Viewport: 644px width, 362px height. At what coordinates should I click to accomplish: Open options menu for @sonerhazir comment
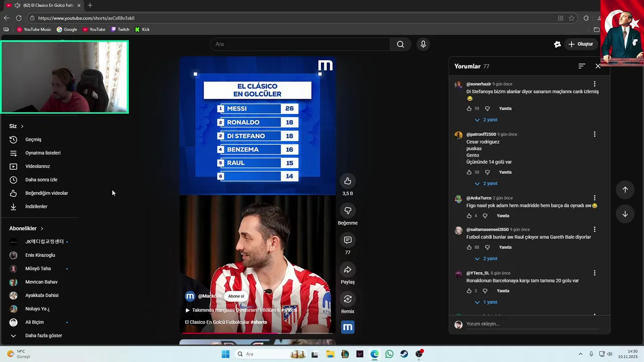point(595,84)
